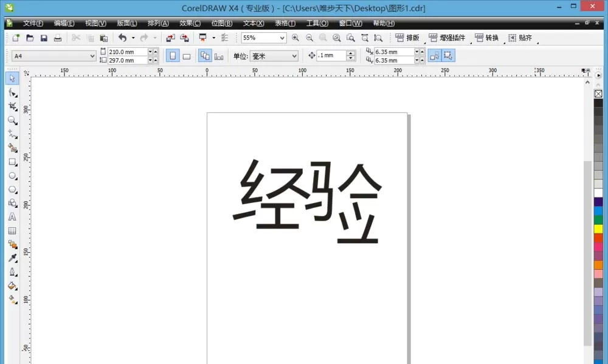Zoom in with magnifier plus icon

pos(295,38)
